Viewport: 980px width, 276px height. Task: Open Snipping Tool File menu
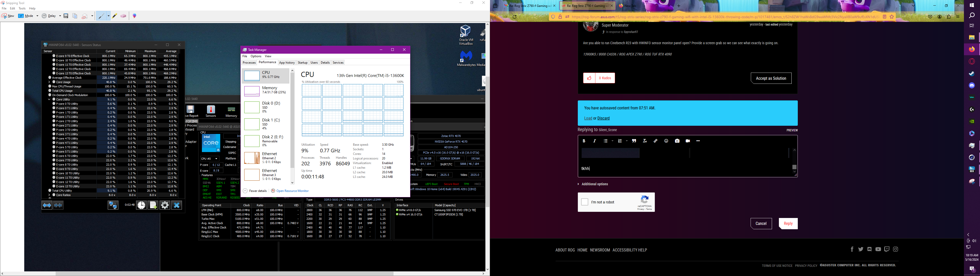pos(4,8)
